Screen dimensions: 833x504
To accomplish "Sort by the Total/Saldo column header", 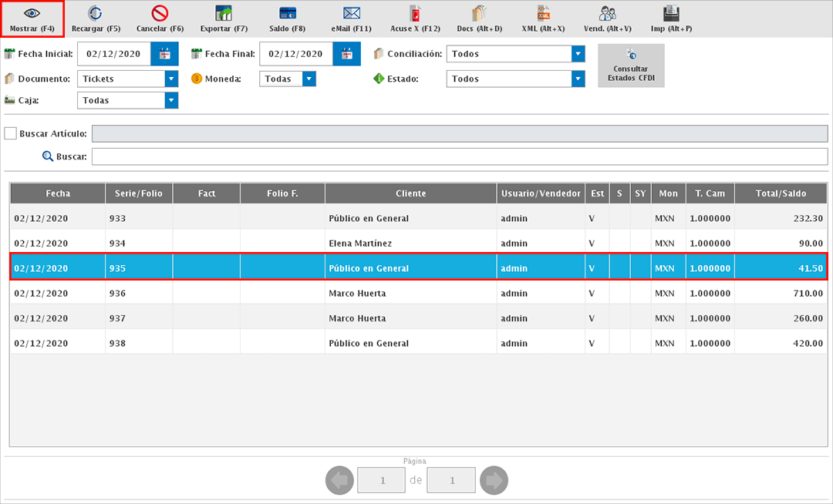I will tap(781, 193).
